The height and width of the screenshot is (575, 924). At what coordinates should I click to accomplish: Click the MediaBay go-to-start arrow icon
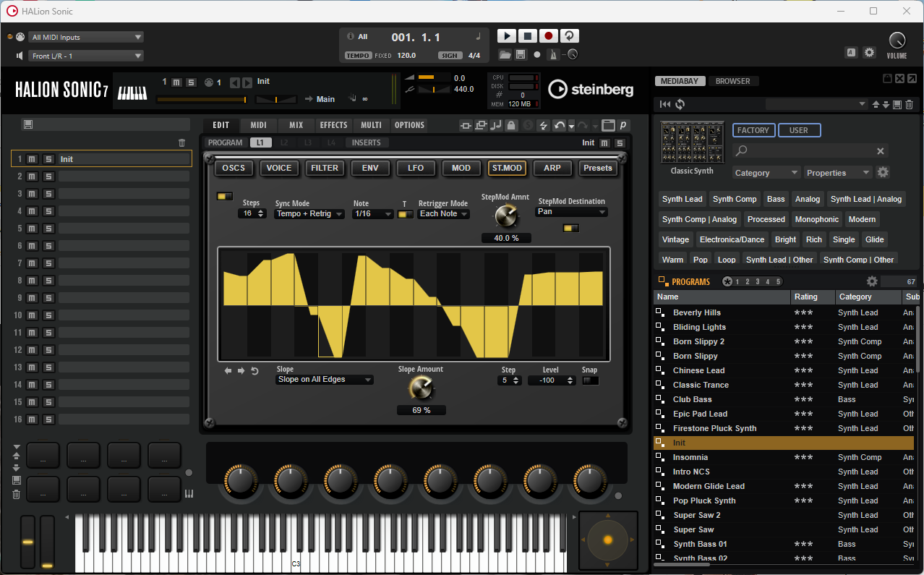(665, 105)
